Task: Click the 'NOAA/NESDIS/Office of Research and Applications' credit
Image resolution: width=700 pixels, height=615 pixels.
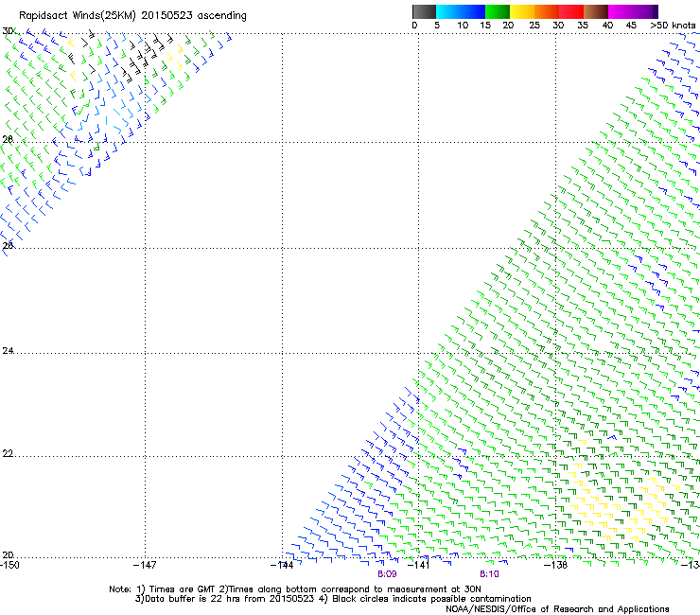Action: tap(557, 609)
